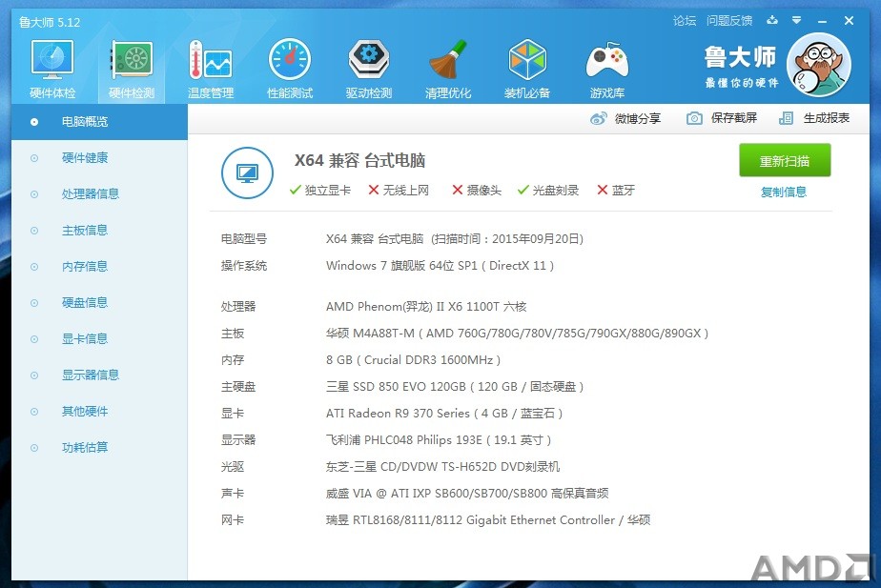Screen dimensions: 881x588
Task: Click the 处理器 row label
Action: tap(238, 307)
